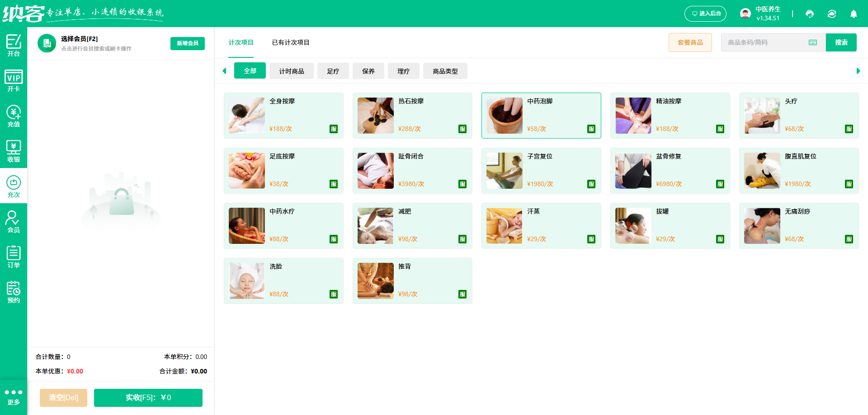Open the 套餐商品 button
The width and height of the screenshot is (868, 415).
[x=690, y=42]
